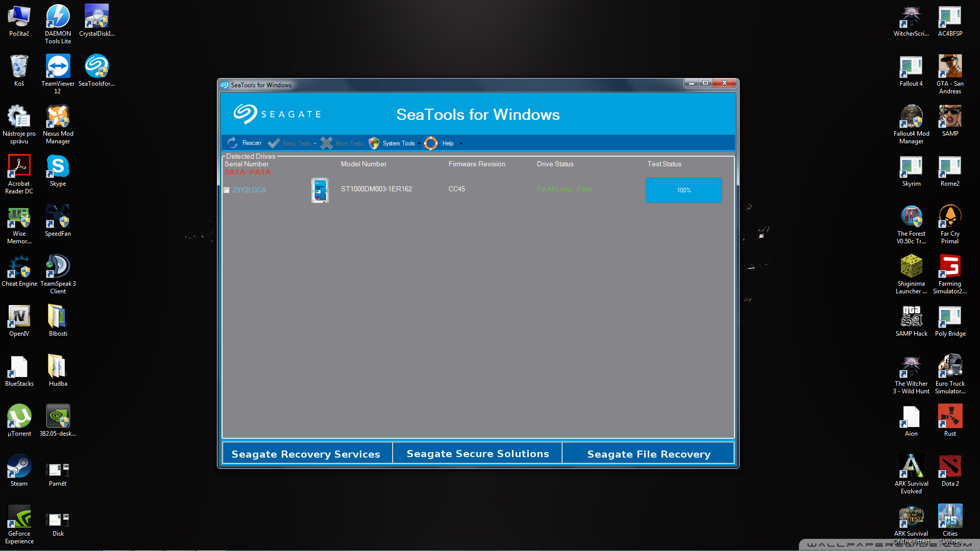This screenshot has height=551, width=980.
Task: Click the Rescan arrow icon
Action: click(232, 143)
